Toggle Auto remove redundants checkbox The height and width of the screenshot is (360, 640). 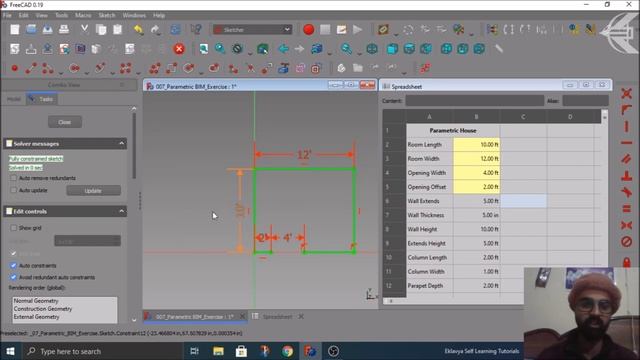13,178
